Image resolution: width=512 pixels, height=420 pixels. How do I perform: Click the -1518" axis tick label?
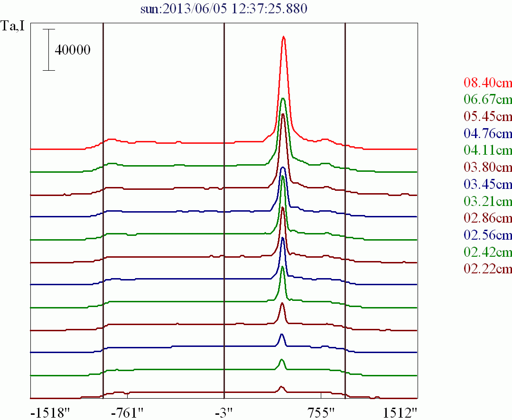(51, 413)
